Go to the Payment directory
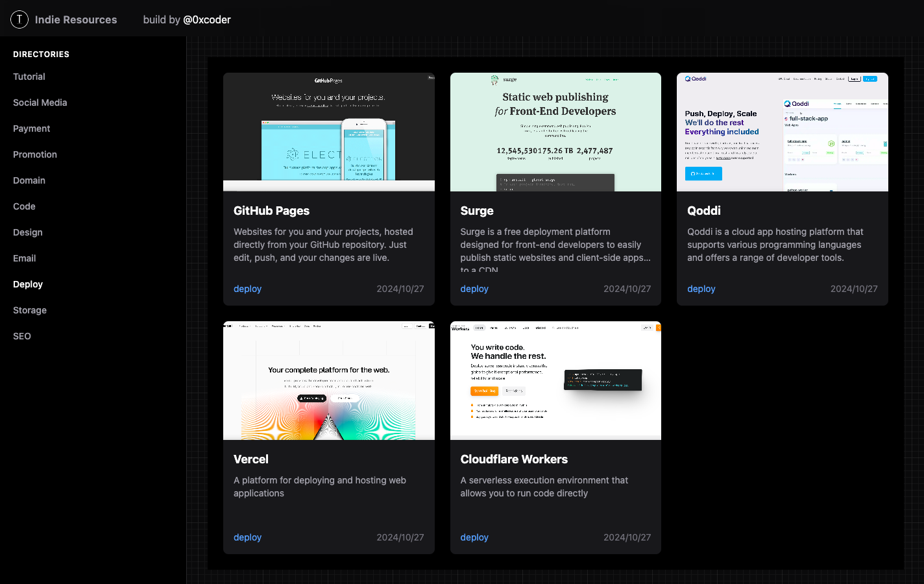 pos(31,128)
